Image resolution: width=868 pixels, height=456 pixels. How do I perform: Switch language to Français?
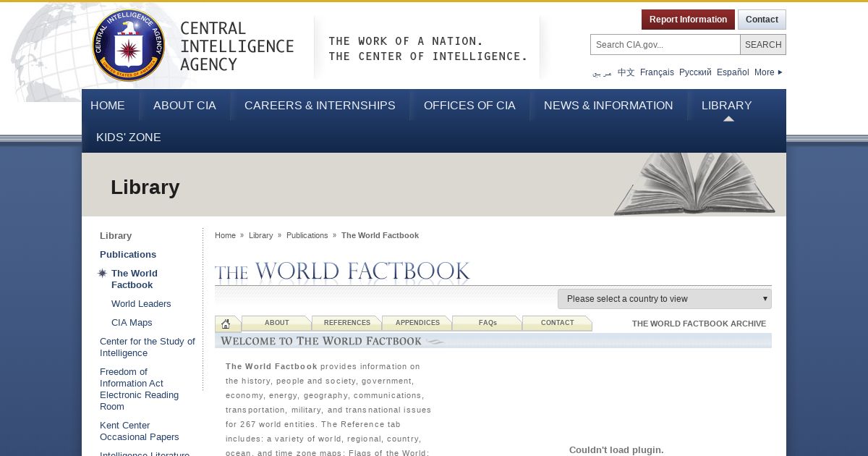point(657,72)
